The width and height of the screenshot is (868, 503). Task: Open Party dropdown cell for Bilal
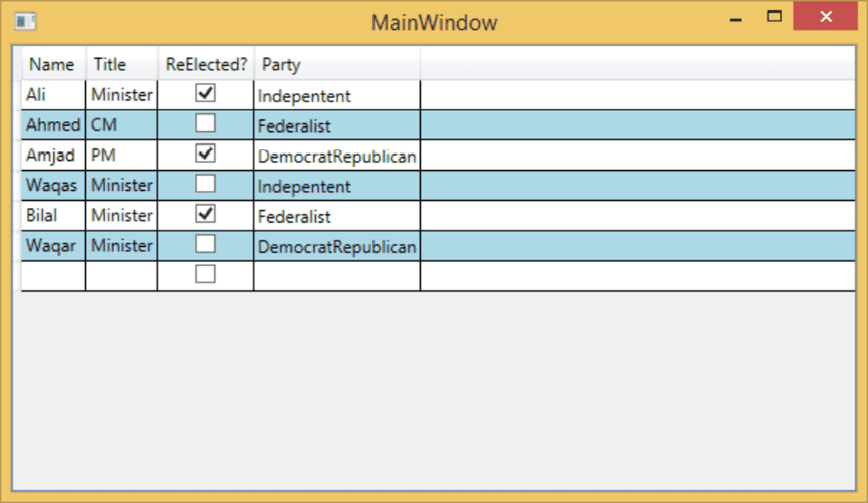pos(337,216)
